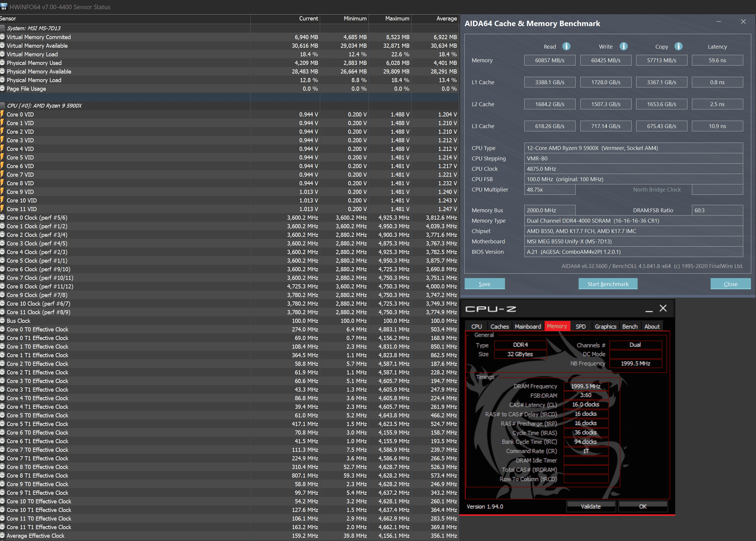Click the Memory Write value 60425 MB/s
Image resolution: width=756 pixels, height=541 pixels.
point(606,60)
